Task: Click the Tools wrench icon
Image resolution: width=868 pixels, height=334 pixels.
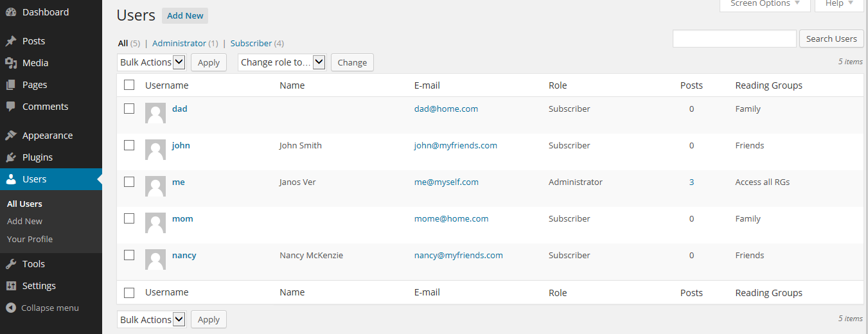Action: pos(11,264)
